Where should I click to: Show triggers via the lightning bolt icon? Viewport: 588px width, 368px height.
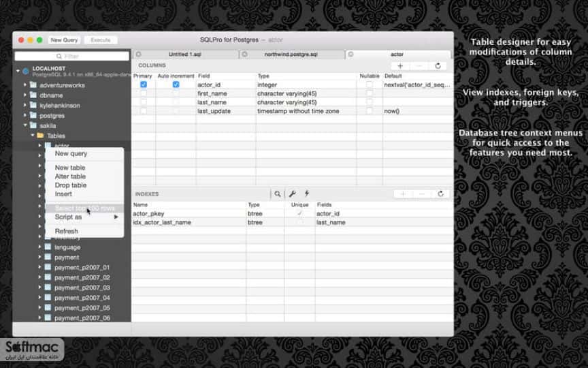(x=307, y=194)
